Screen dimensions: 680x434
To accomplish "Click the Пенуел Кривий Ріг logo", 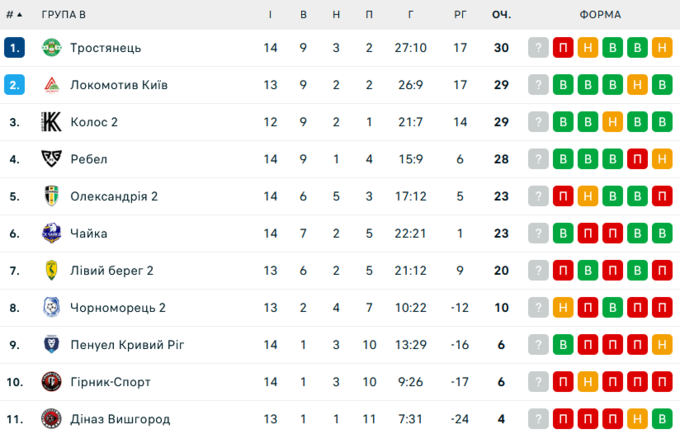I will coord(51,344).
